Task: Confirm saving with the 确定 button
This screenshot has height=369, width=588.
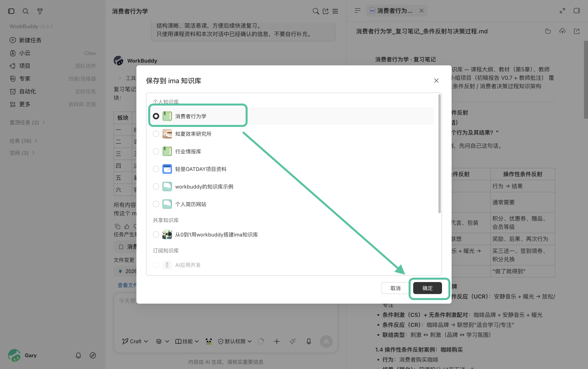Action: 427,288
